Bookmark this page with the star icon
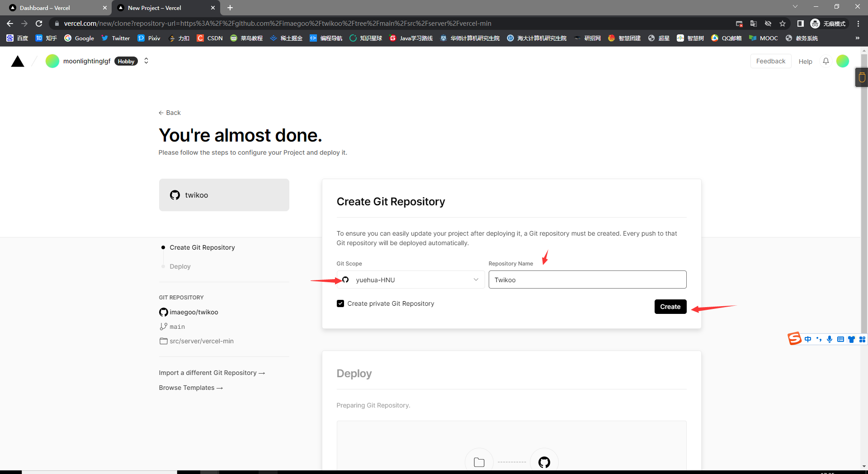868x474 pixels. (783, 24)
